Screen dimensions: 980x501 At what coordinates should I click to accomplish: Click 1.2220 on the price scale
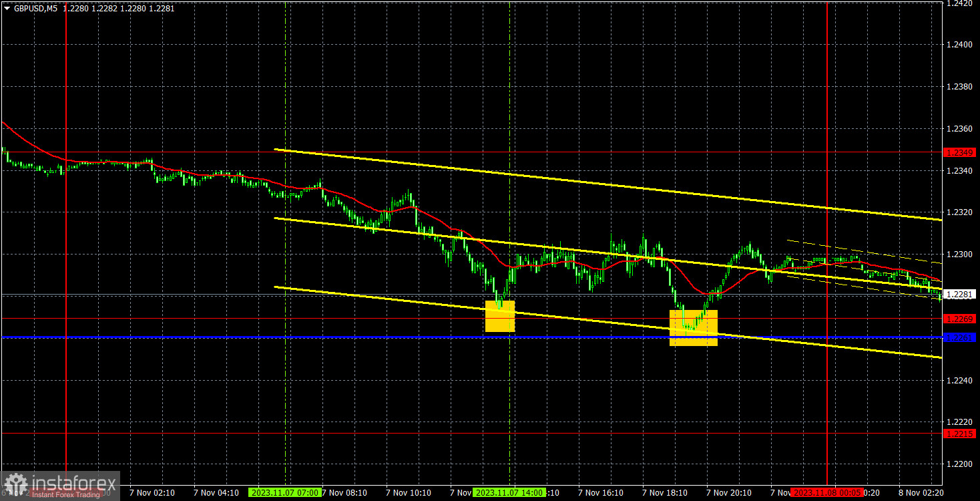(960, 422)
